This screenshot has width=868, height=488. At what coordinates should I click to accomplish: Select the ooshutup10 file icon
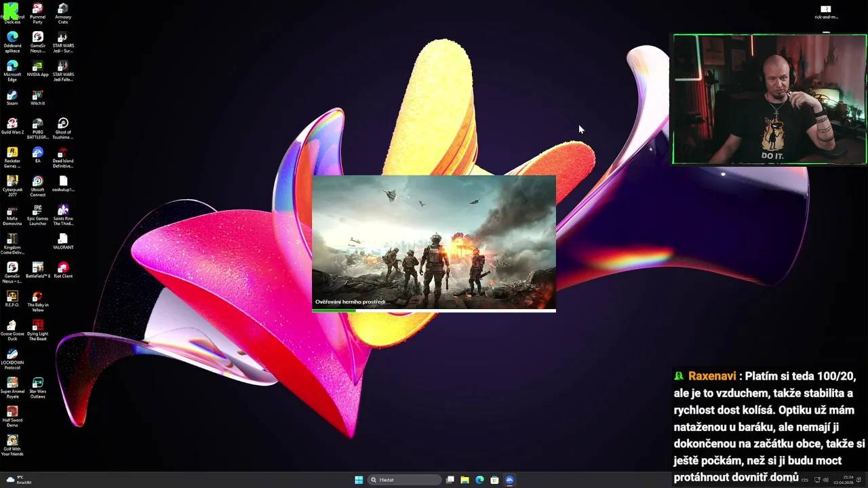coord(62,184)
